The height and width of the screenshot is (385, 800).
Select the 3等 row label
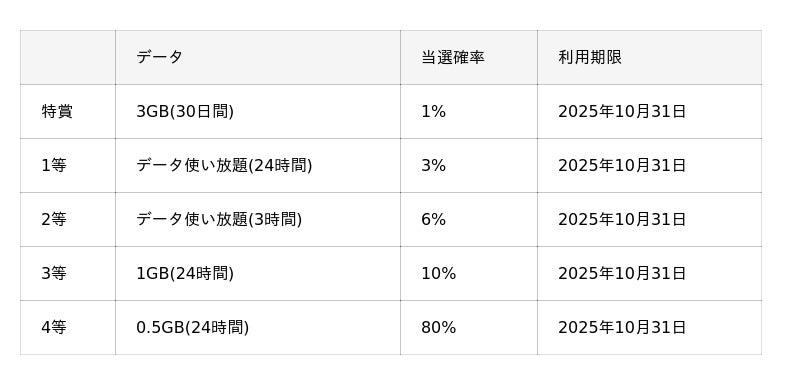[54, 273]
